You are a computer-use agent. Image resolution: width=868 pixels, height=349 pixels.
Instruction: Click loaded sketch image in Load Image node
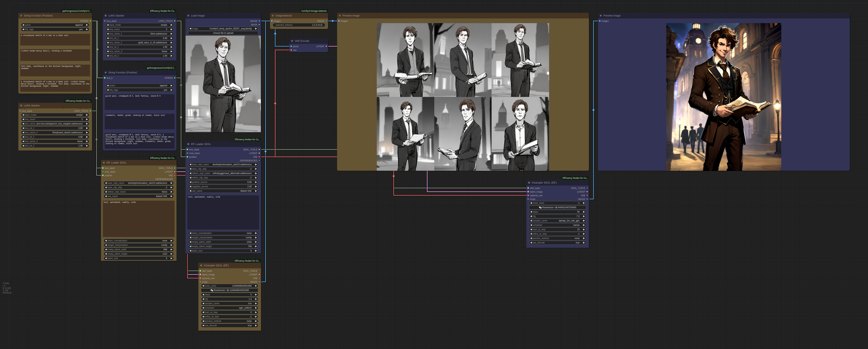223,84
